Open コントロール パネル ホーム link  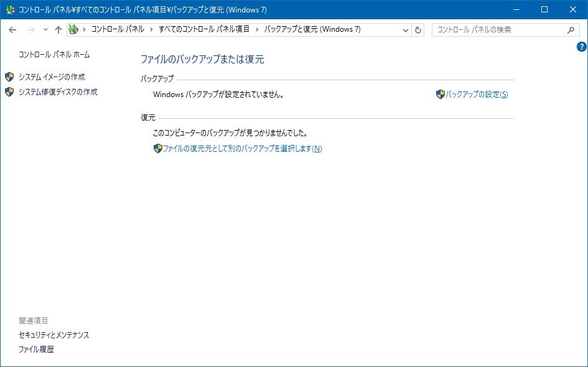coord(54,55)
